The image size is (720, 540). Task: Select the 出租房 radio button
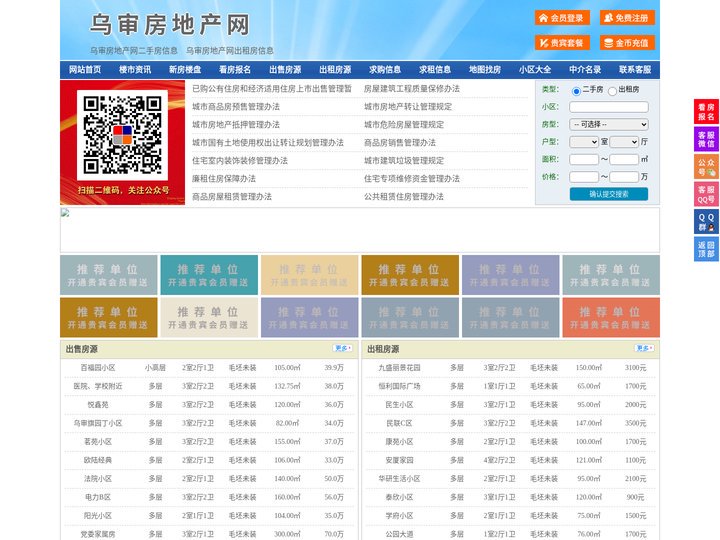pos(612,91)
